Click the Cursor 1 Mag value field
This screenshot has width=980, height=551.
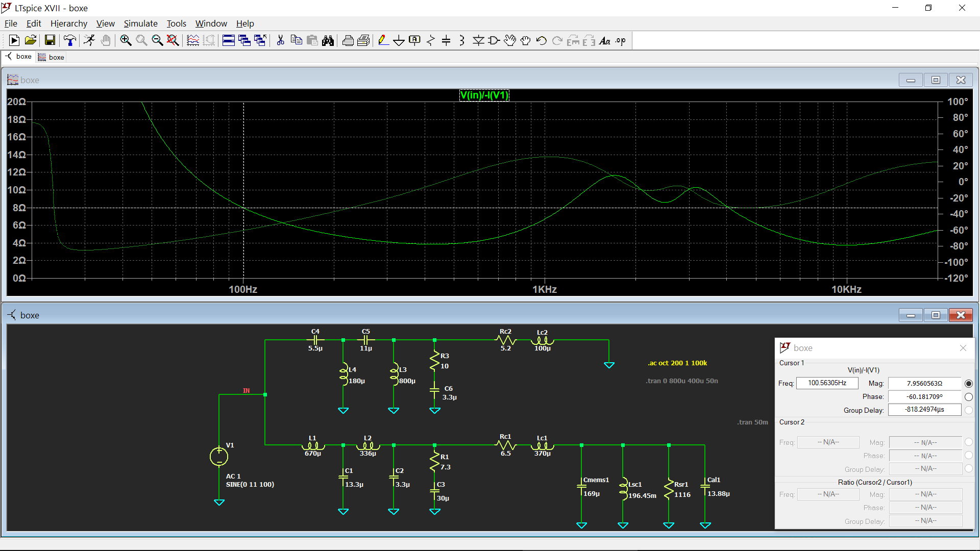924,383
